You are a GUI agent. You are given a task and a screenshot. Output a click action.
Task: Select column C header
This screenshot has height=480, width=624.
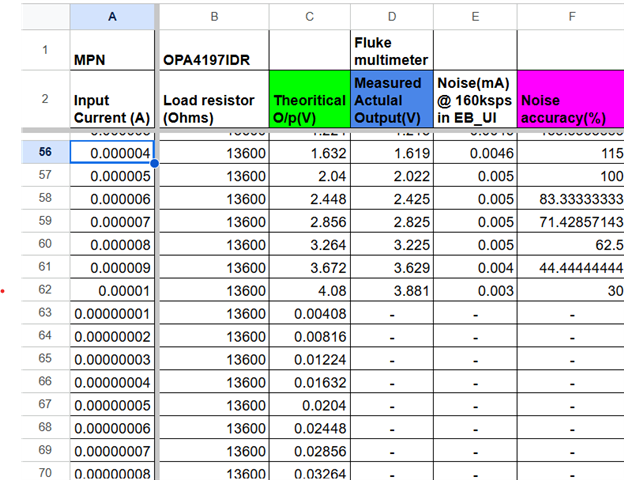[310, 17]
